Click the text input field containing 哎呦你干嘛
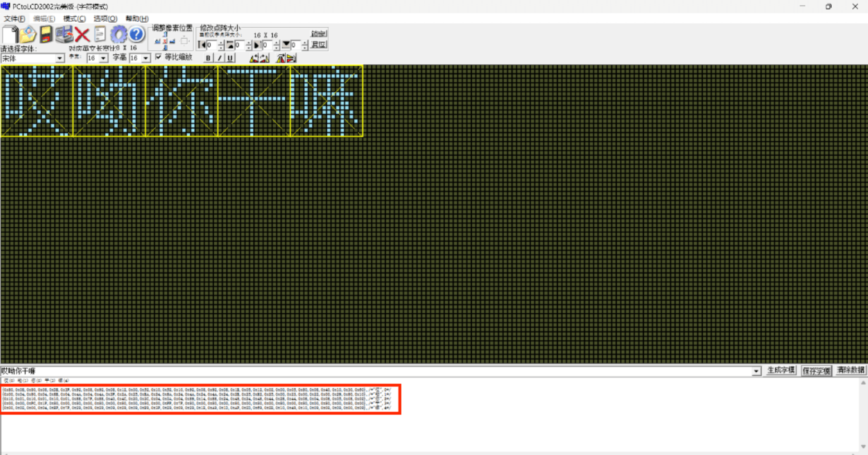The width and height of the screenshot is (868, 455). 362,371
